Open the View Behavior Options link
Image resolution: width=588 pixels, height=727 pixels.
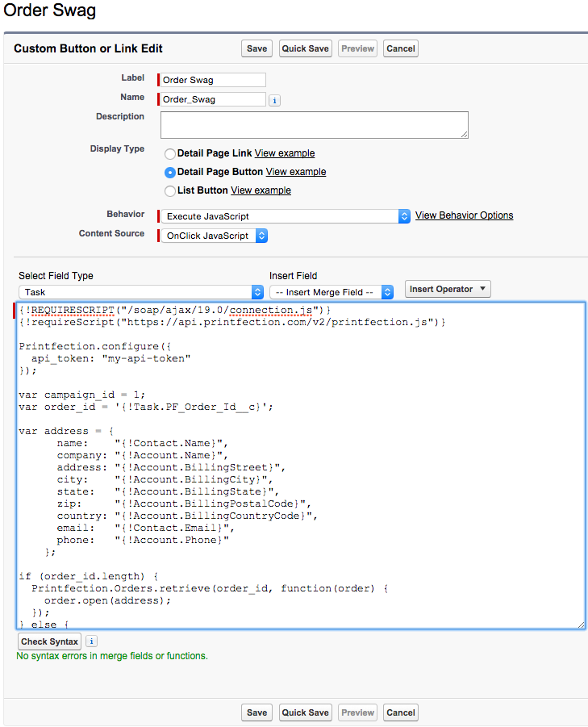(x=464, y=215)
